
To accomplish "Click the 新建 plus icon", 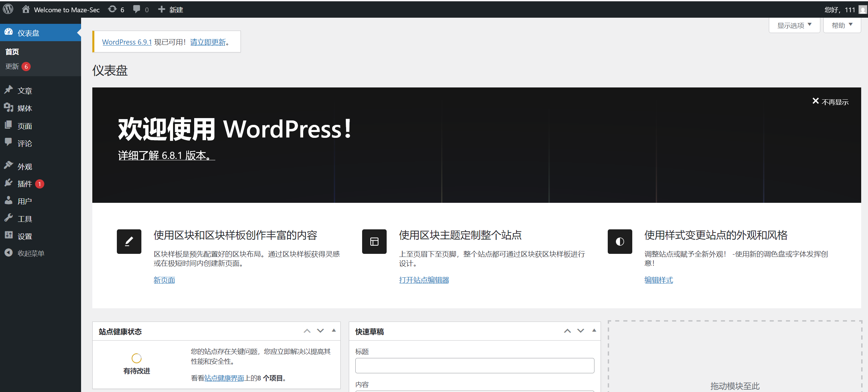I will 162,9.
